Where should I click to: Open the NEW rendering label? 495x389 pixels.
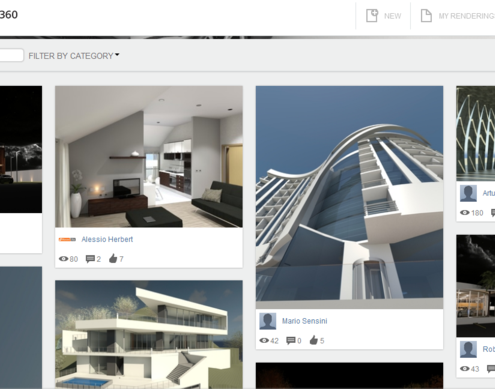click(392, 16)
